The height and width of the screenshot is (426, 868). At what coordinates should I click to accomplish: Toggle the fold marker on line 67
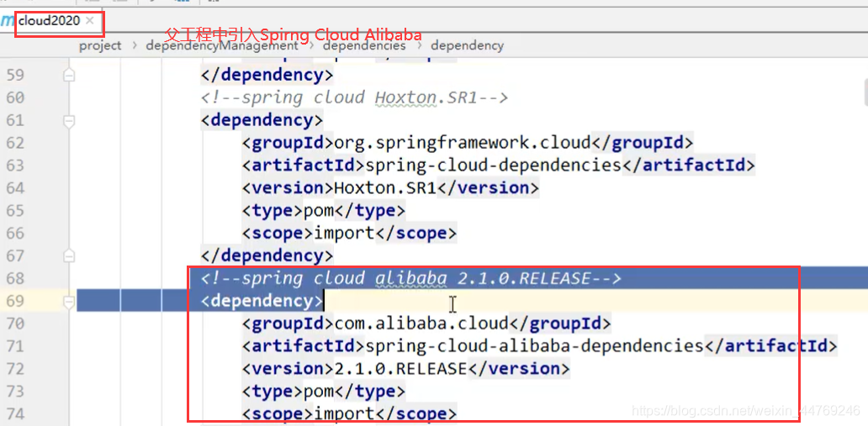click(x=69, y=256)
